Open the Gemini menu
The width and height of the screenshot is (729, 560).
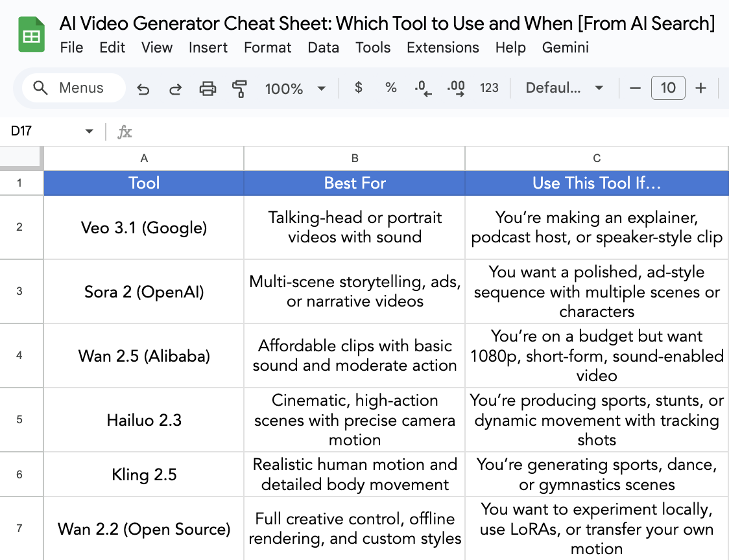point(566,47)
